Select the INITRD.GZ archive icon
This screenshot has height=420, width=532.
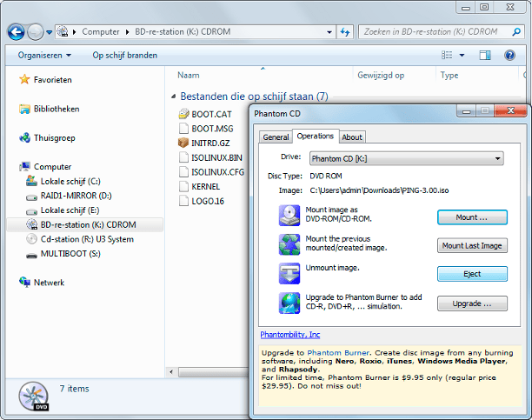(183, 143)
